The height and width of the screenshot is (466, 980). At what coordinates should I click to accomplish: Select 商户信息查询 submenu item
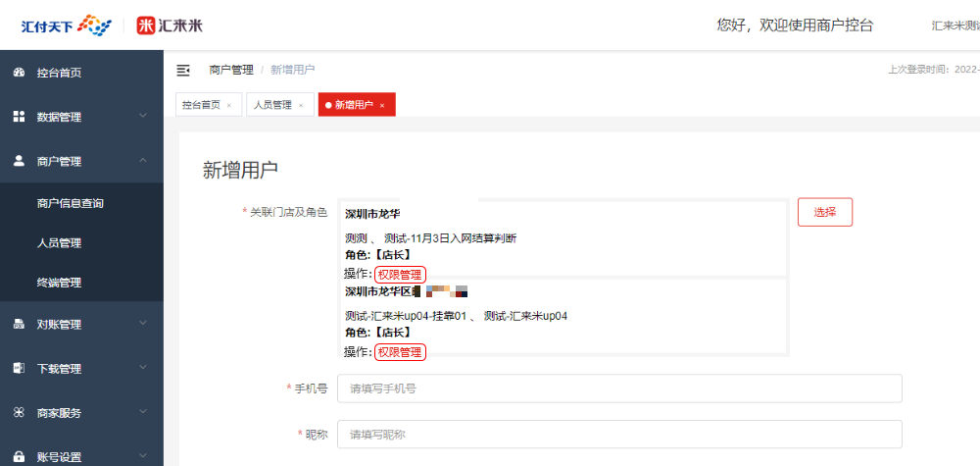(82, 203)
